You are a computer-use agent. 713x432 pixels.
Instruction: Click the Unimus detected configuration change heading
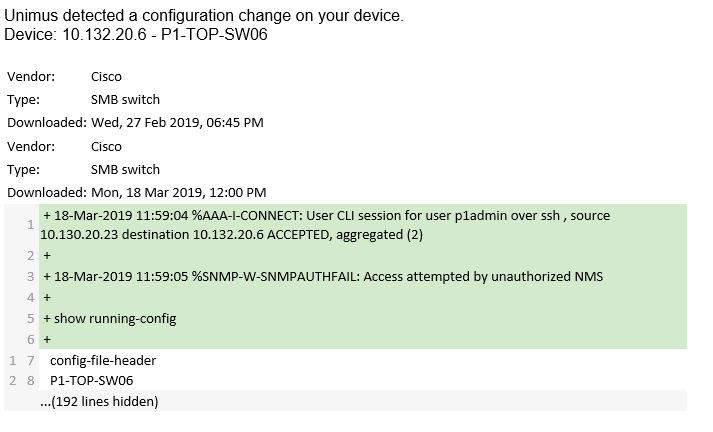point(204,15)
